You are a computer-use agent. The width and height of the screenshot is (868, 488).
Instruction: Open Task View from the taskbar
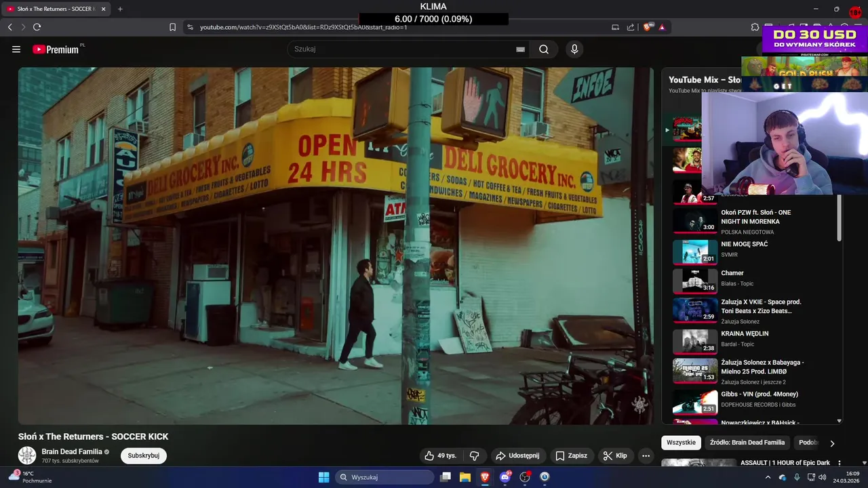[x=446, y=477]
